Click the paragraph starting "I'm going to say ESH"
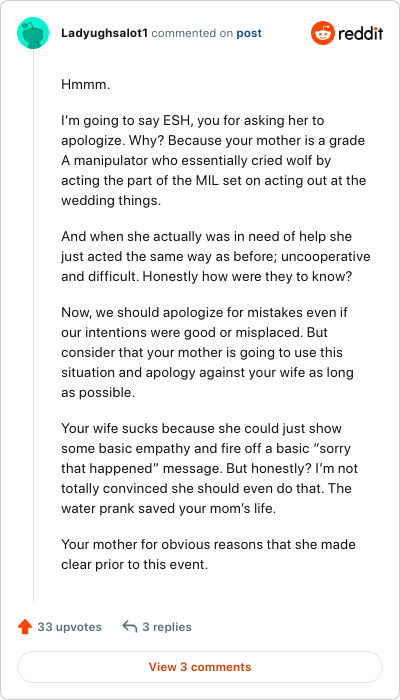Viewport: 400px width, 700px height. pos(213,160)
